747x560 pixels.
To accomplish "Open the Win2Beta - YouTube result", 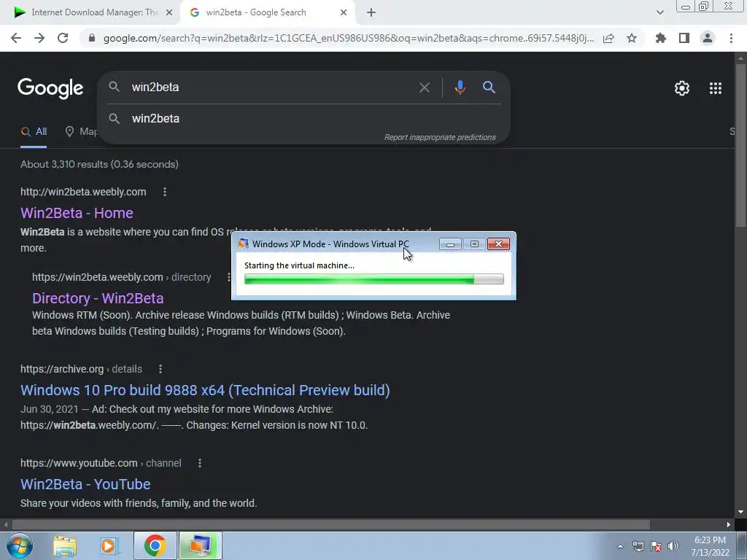I will point(85,484).
